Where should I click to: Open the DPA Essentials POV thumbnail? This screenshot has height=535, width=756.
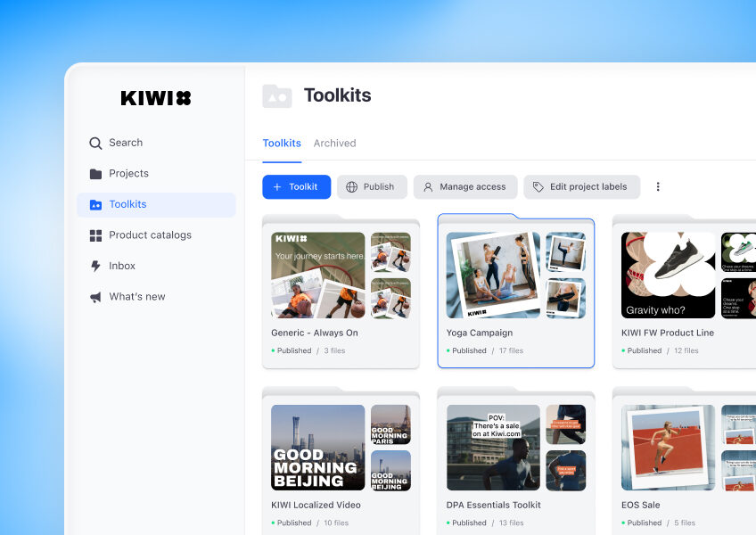[x=493, y=448]
